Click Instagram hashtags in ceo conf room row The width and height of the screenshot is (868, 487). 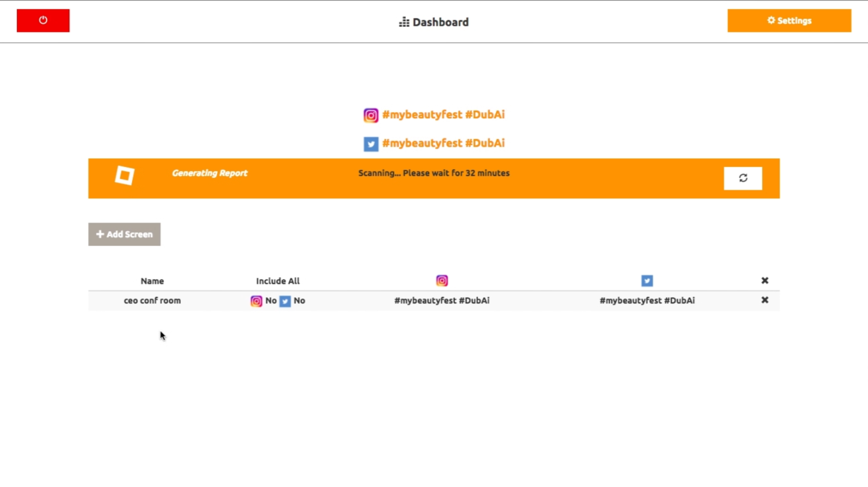[x=441, y=300]
